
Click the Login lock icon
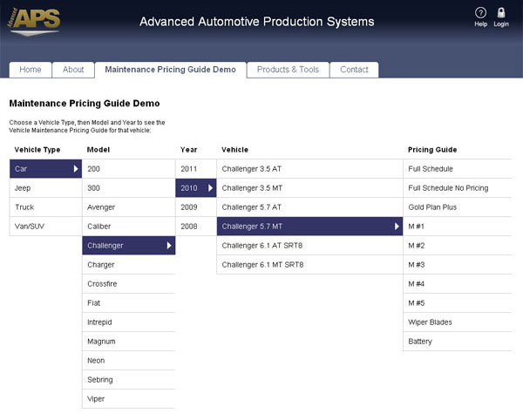[501, 13]
